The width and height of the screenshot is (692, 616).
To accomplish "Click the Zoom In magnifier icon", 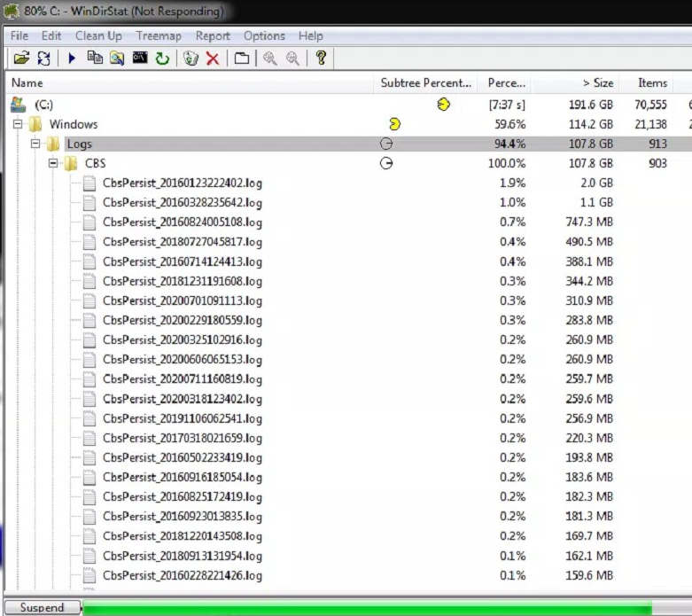I will 269,58.
